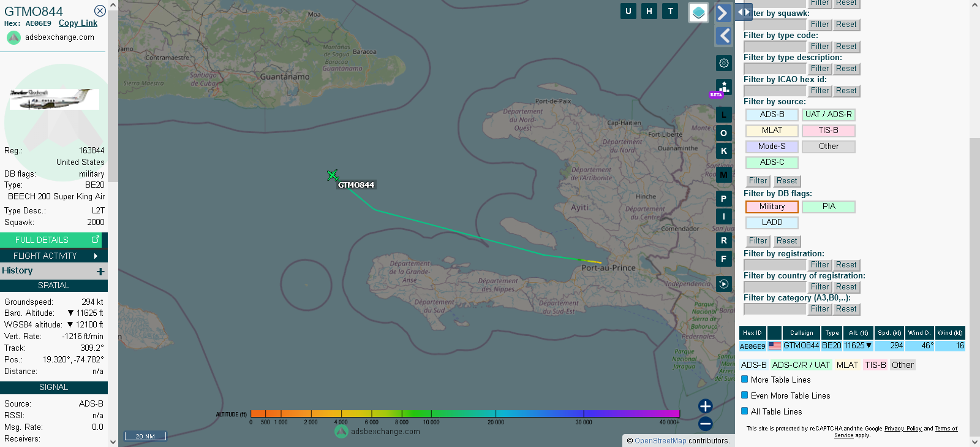Toggle PIA DB flag filter
980x447 pixels.
pyautogui.click(x=828, y=207)
